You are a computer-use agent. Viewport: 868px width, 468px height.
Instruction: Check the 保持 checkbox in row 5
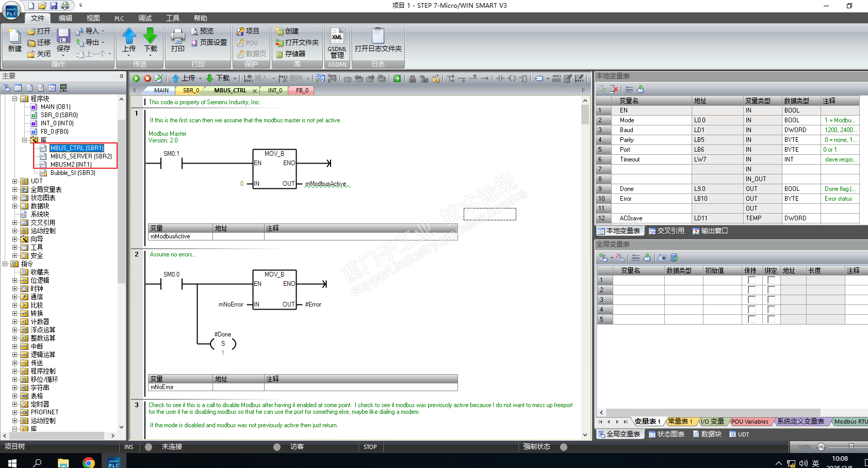tap(751, 319)
